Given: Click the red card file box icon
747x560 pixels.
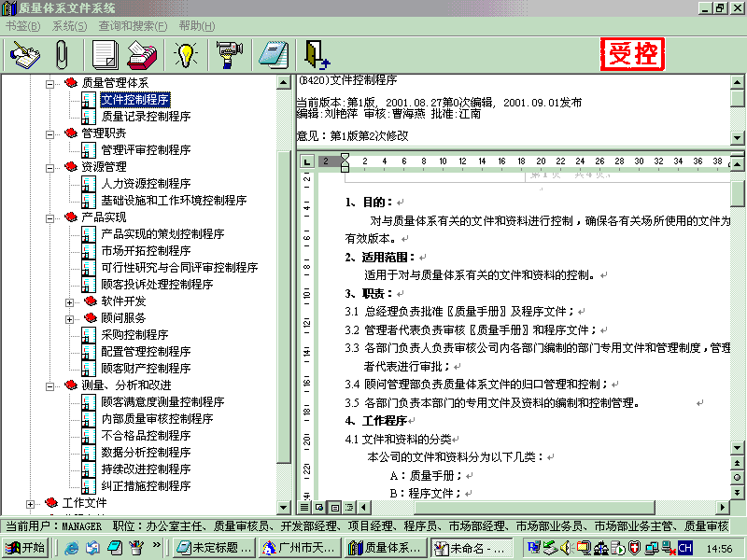Looking at the screenshot, I should 142,54.
